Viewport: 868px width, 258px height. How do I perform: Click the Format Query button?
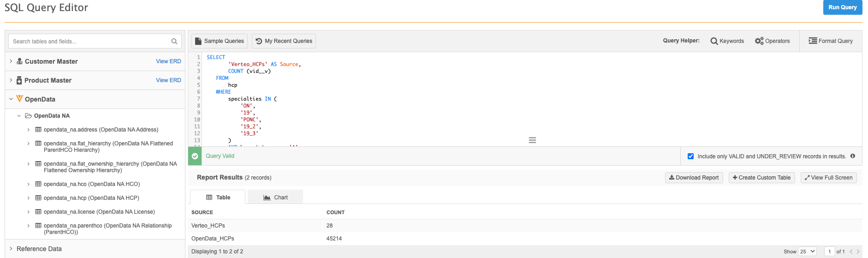point(831,41)
